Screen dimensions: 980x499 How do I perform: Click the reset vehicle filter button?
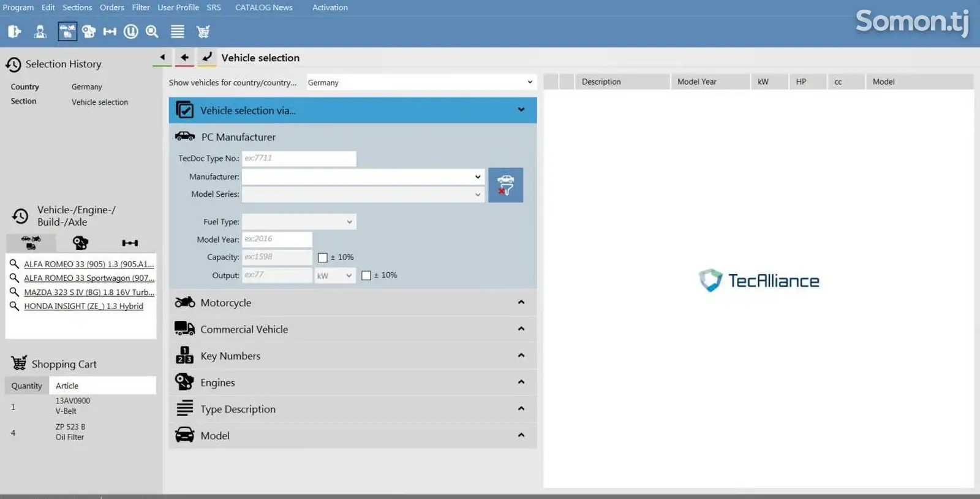[x=505, y=185]
